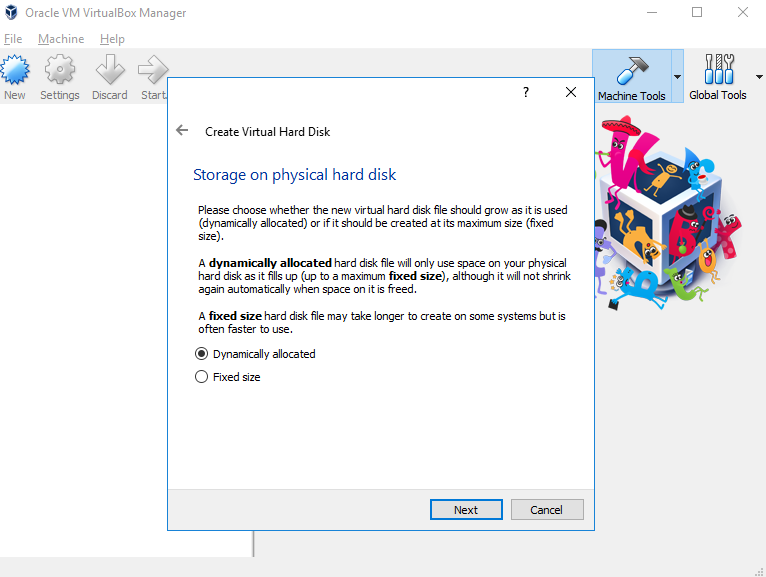Click the 'Storage on physical hard disk' heading
The width and height of the screenshot is (766, 577).
[294, 175]
